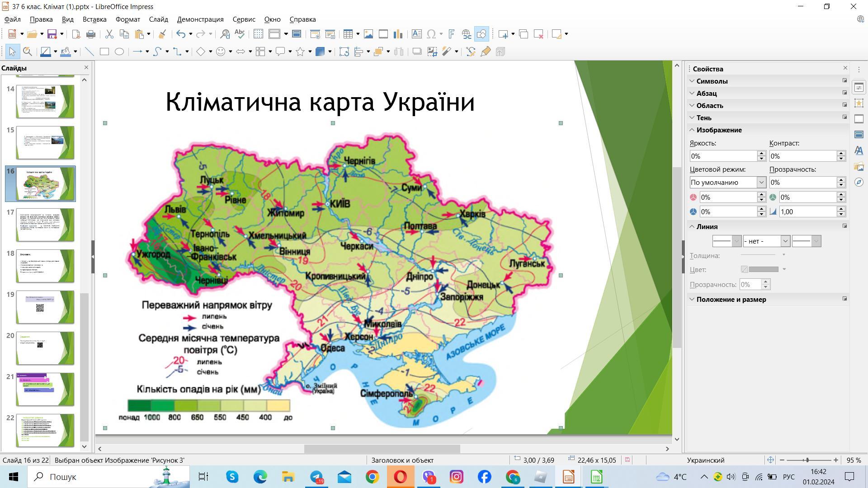Click the gamma value field 1,00
Image resolution: width=868 pixels, height=488 pixels.
pyautogui.click(x=807, y=212)
